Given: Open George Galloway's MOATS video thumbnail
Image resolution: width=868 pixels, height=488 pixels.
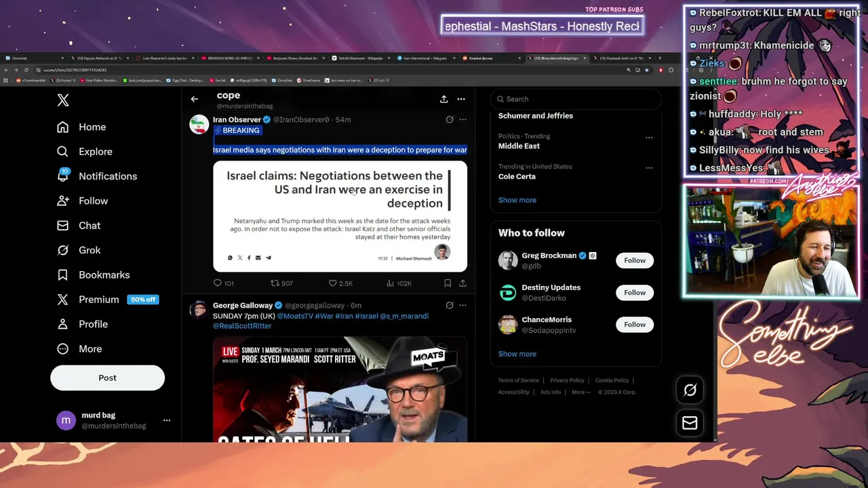Looking at the screenshot, I should 340,390.
